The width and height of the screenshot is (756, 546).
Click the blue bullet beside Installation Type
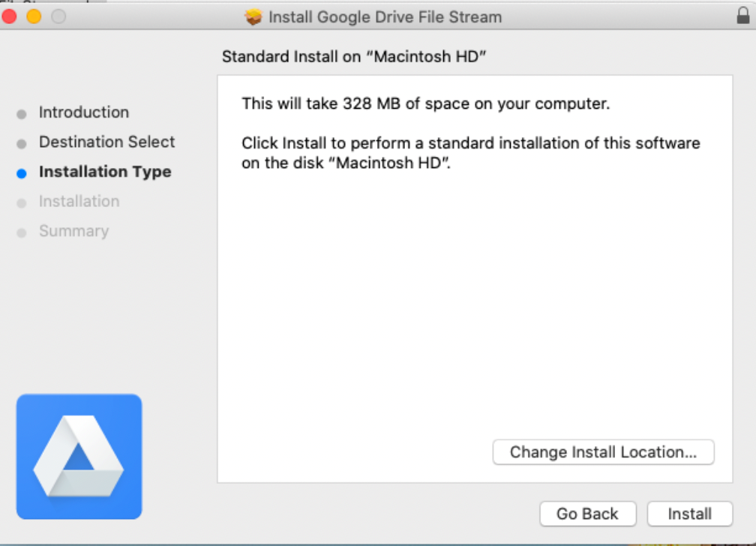point(21,174)
